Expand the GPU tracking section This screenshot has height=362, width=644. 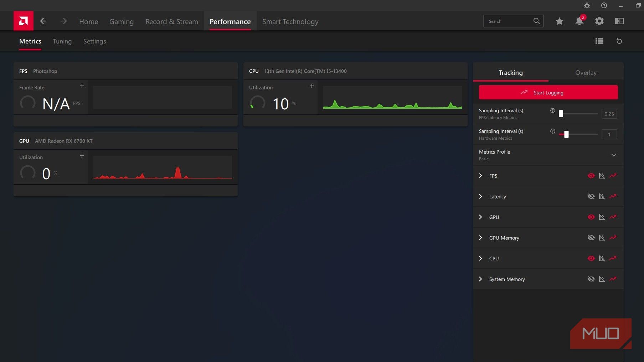coord(480,217)
